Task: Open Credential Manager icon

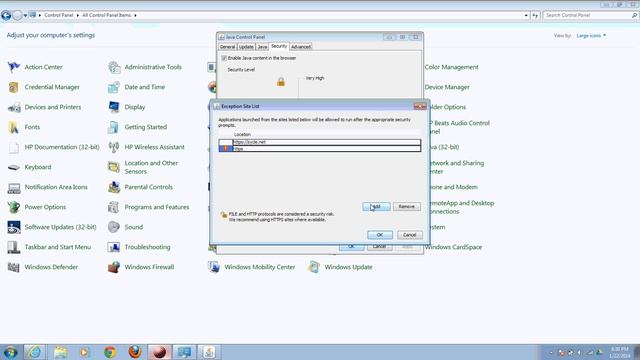Action: pos(14,87)
